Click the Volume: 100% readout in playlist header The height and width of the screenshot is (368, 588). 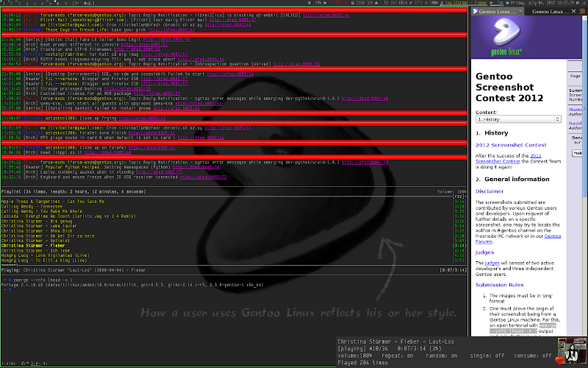452,191
